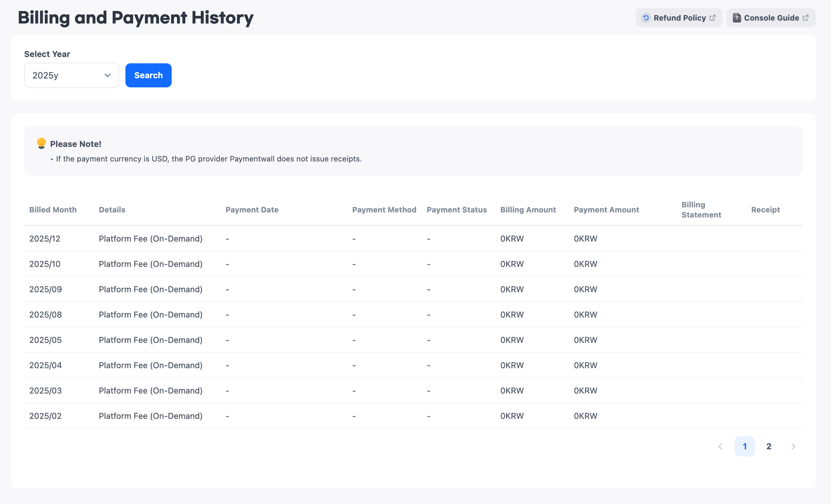Click the Refund Policy external-link icon
Image resolution: width=831 pixels, height=504 pixels.
coord(712,18)
